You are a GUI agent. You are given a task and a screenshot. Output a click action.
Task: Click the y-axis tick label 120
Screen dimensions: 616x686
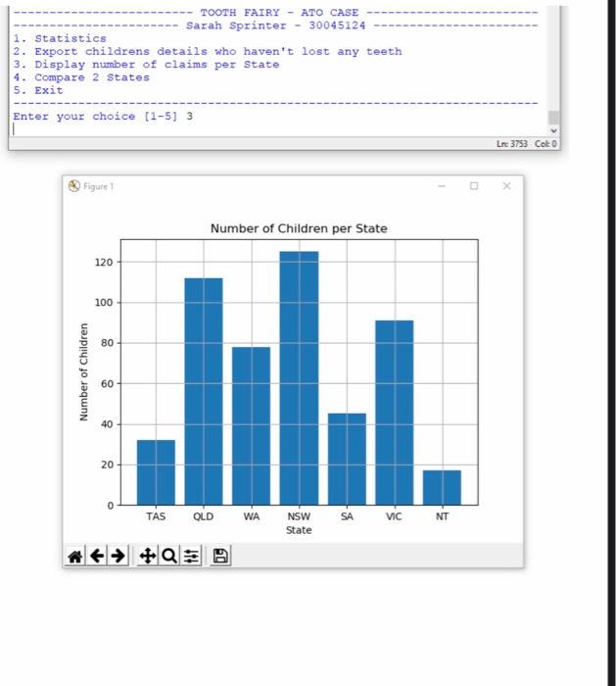coord(104,263)
